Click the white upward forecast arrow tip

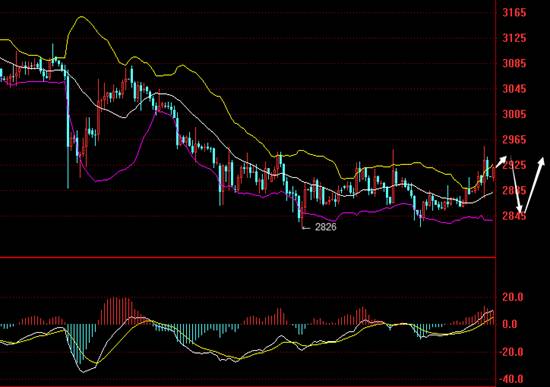(x=542, y=161)
